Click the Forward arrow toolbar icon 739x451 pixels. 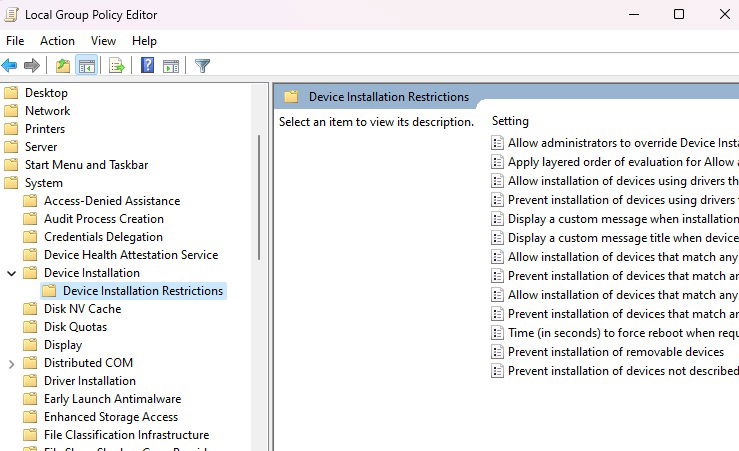tap(32, 65)
